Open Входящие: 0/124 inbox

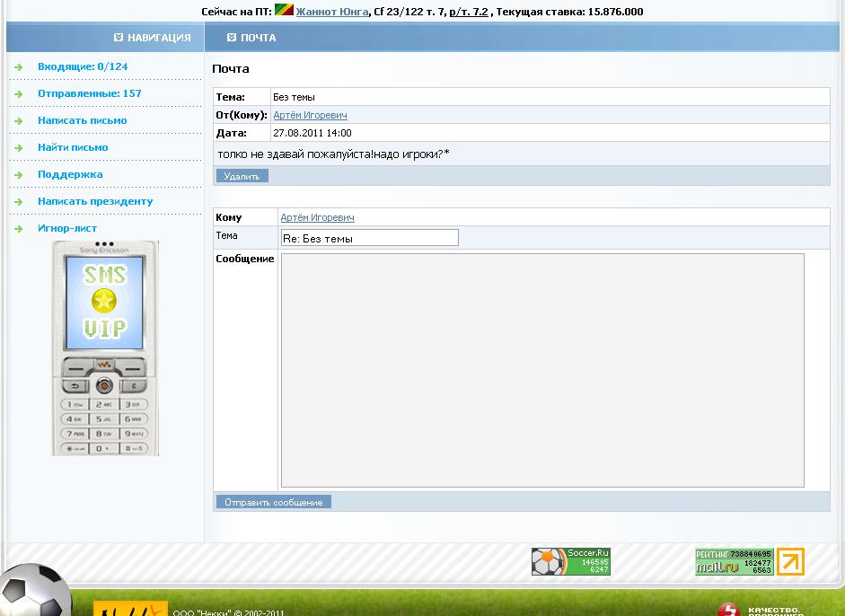[x=83, y=66]
